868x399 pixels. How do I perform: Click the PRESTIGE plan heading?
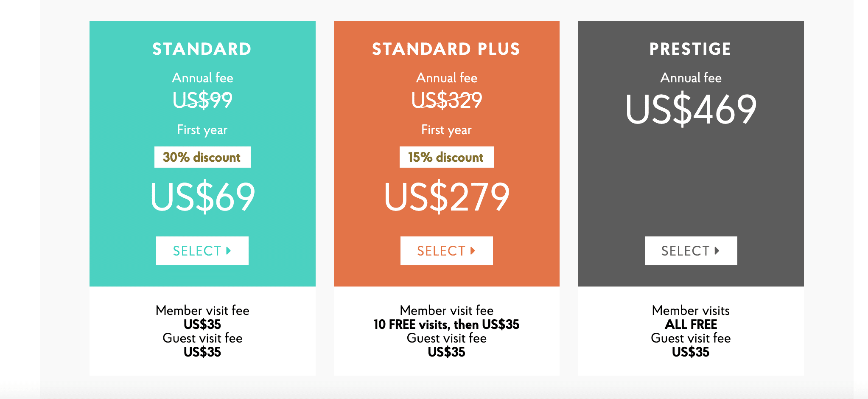click(691, 49)
